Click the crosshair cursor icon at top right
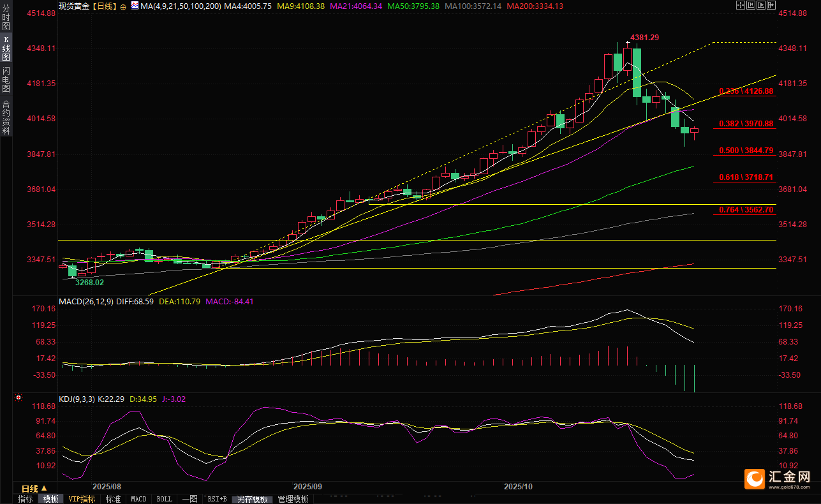The height and width of the screenshot is (504, 821). [739, 5]
